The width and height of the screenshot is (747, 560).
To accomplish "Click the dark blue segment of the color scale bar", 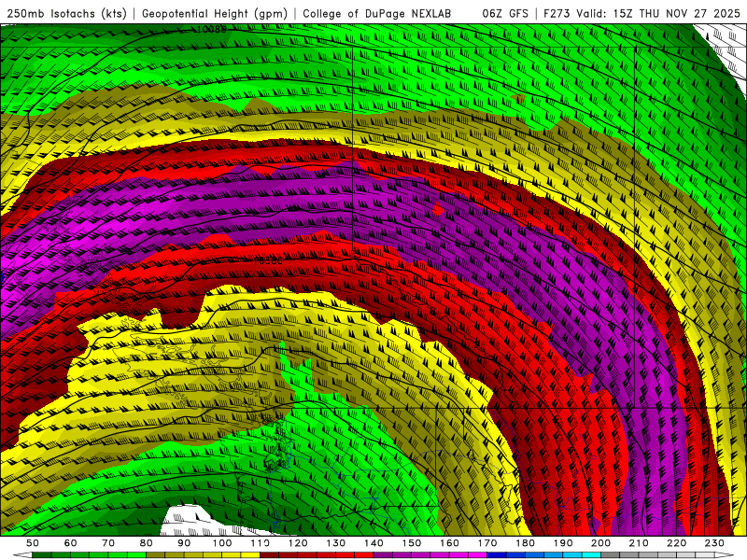I will click(497, 555).
